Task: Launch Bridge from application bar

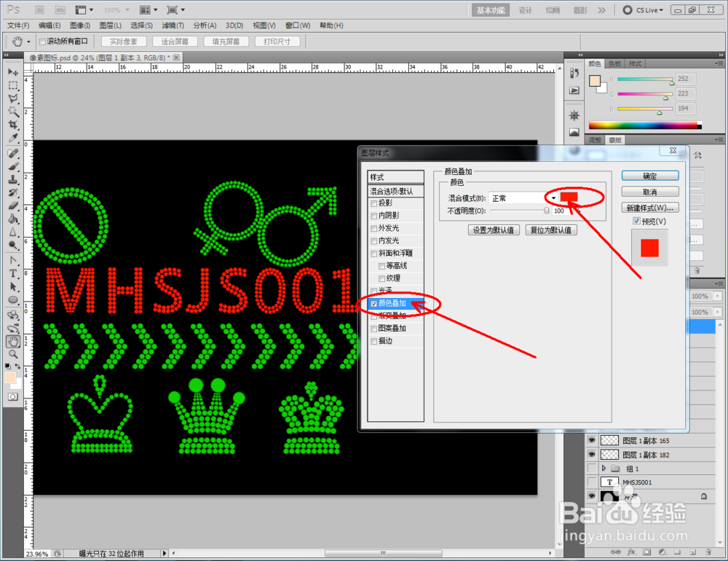Action: pos(40,9)
